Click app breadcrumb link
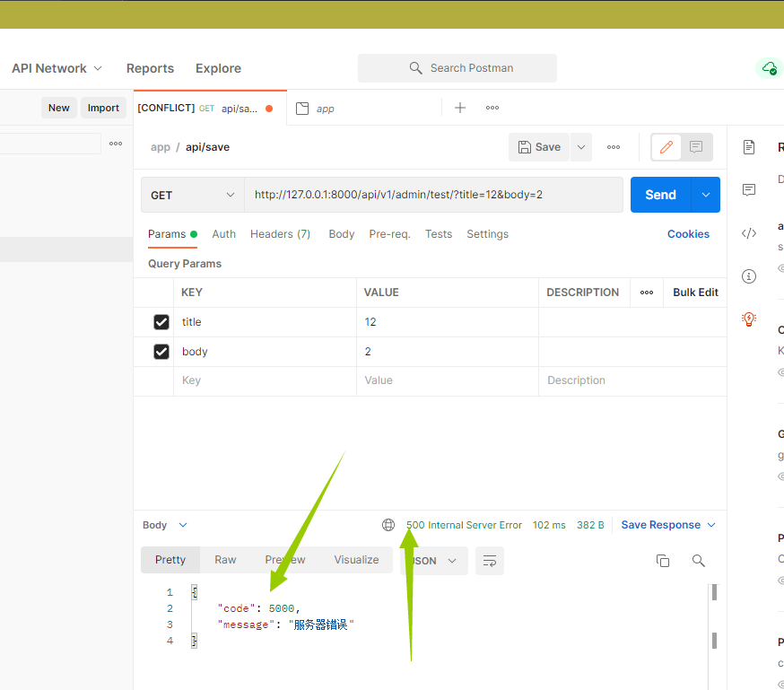Viewport: 784px width, 690px height. 161,147
